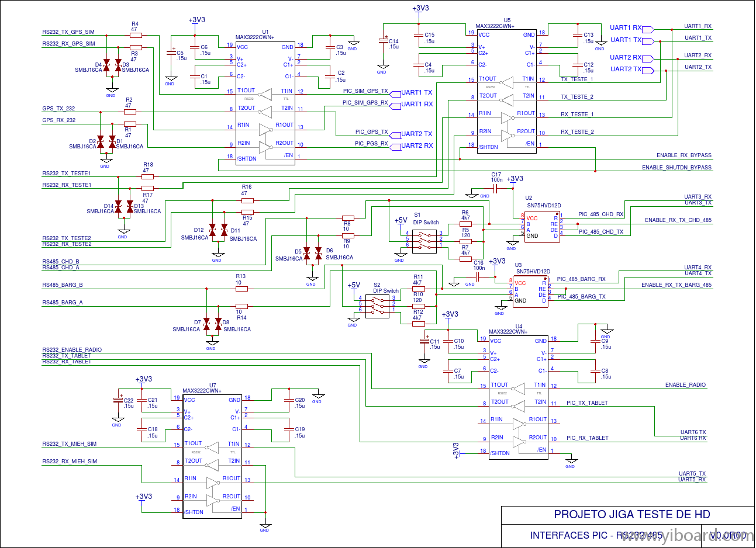Click the +5V power symbol beside S1
The image size is (756, 548).
pyautogui.click(x=401, y=221)
